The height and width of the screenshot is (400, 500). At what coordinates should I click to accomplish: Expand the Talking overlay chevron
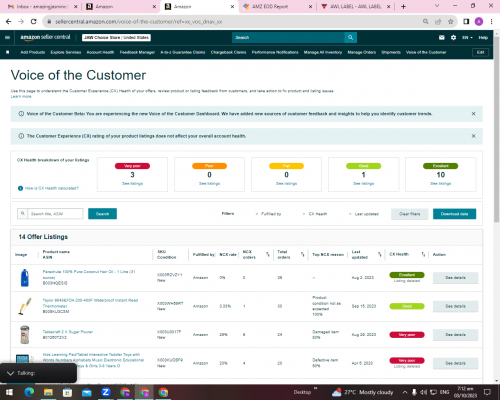(10, 373)
